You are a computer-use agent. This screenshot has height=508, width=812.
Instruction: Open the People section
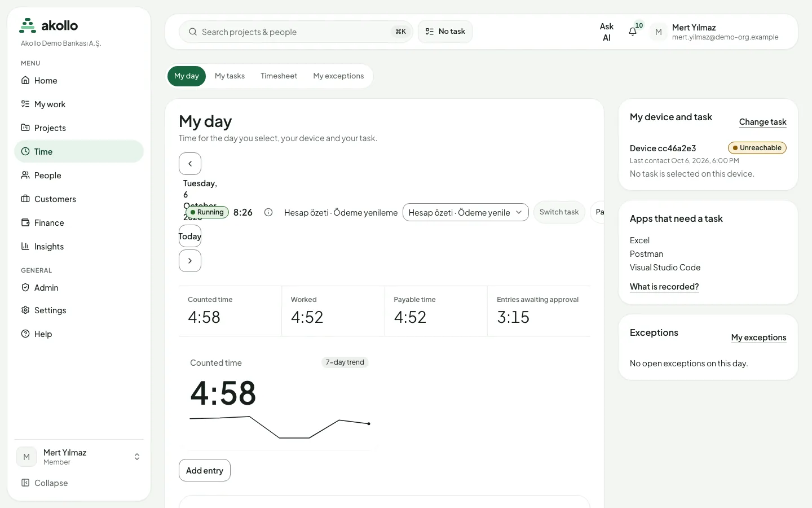coord(79,176)
